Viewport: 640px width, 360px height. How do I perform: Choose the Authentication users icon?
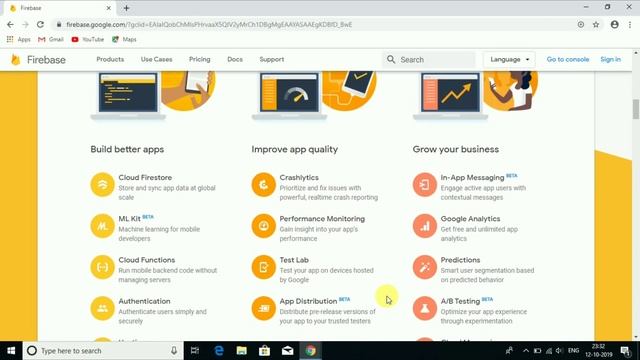pos(102,308)
